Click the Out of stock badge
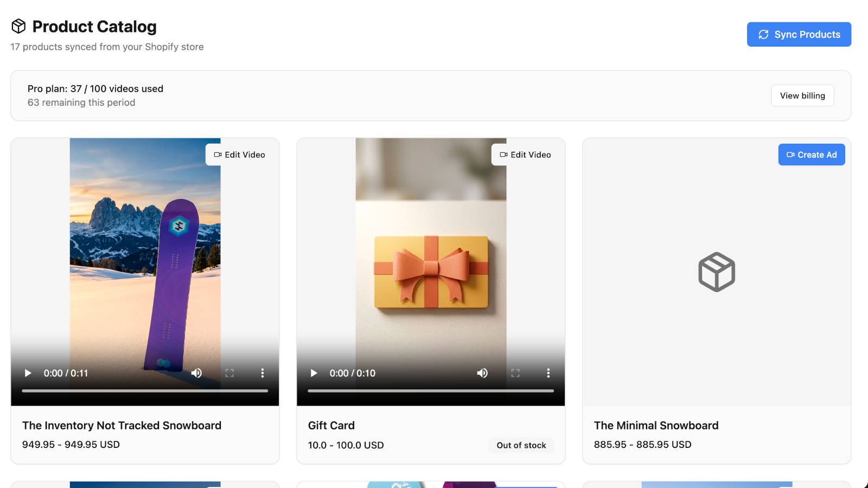 [x=521, y=445]
